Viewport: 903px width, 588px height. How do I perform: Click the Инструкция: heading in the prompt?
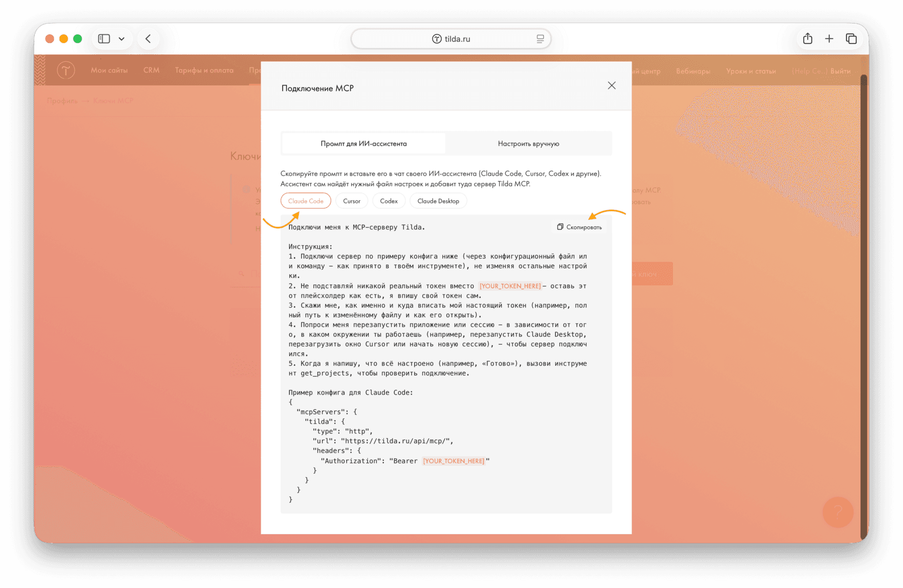[310, 246]
